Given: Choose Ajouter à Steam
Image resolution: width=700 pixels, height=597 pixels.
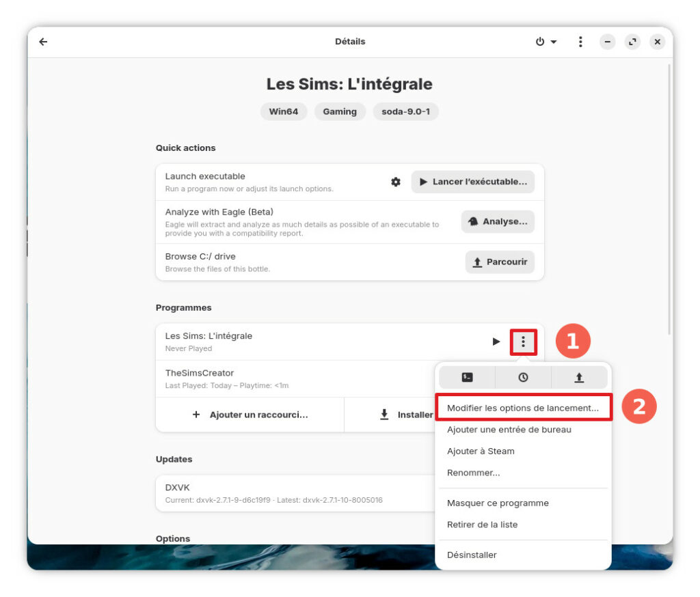Looking at the screenshot, I should coord(481,451).
